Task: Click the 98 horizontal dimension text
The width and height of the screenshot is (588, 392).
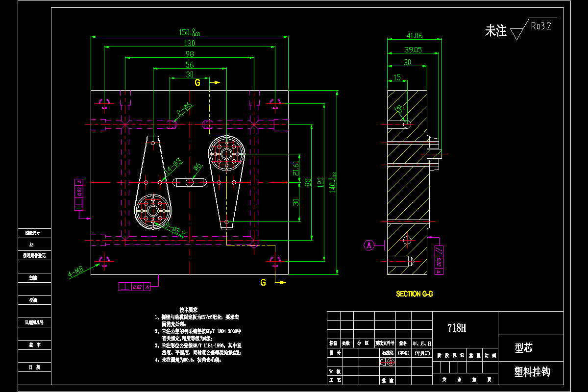Action: pyautogui.click(x=190, y=53)
